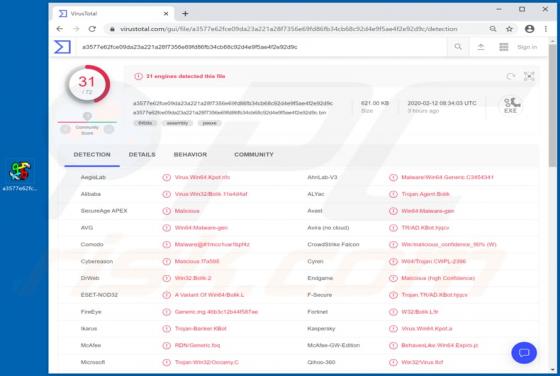Click the 31 detection score circle

pyautogui.click(x=87, y=85)
